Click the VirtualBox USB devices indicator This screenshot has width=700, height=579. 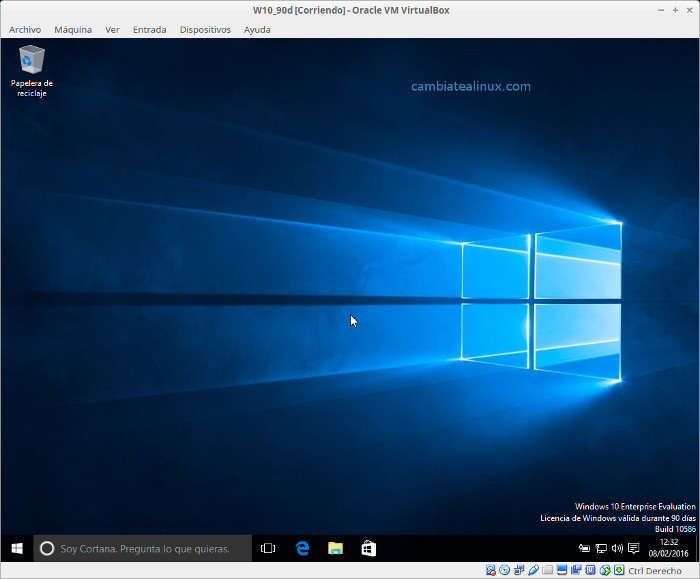click(x=533, y=571)
